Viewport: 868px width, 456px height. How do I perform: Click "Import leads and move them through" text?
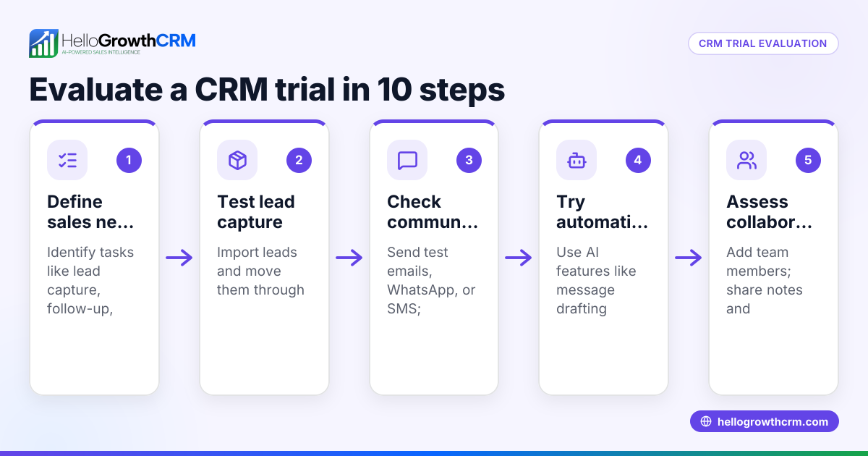click(260, 271)
